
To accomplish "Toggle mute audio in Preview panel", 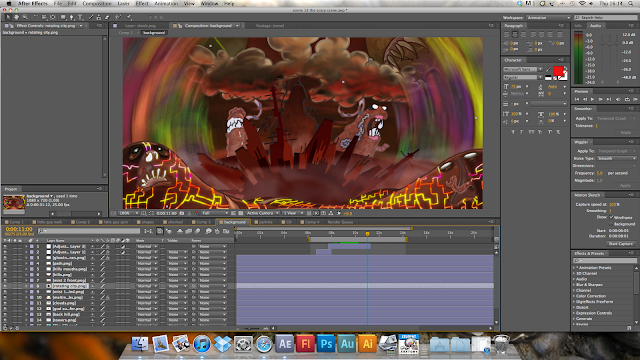I will (x=619, y=99).
